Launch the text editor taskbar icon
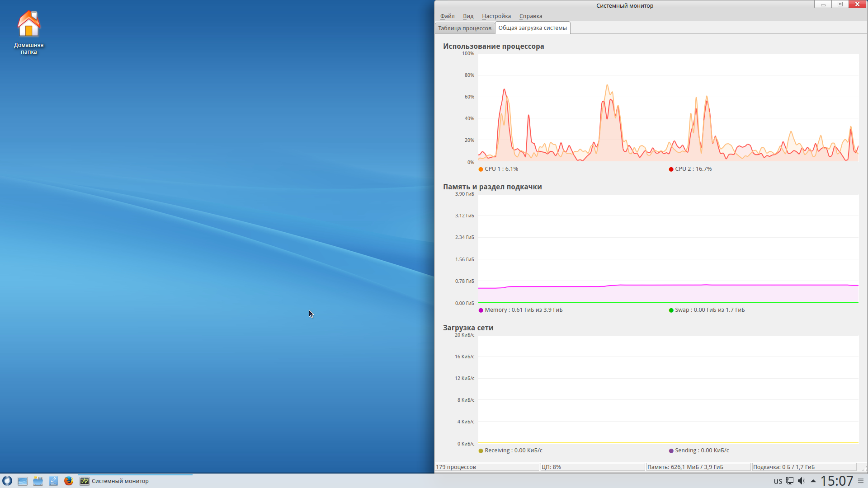The image size is (868, 488). (x=53, y=481)
